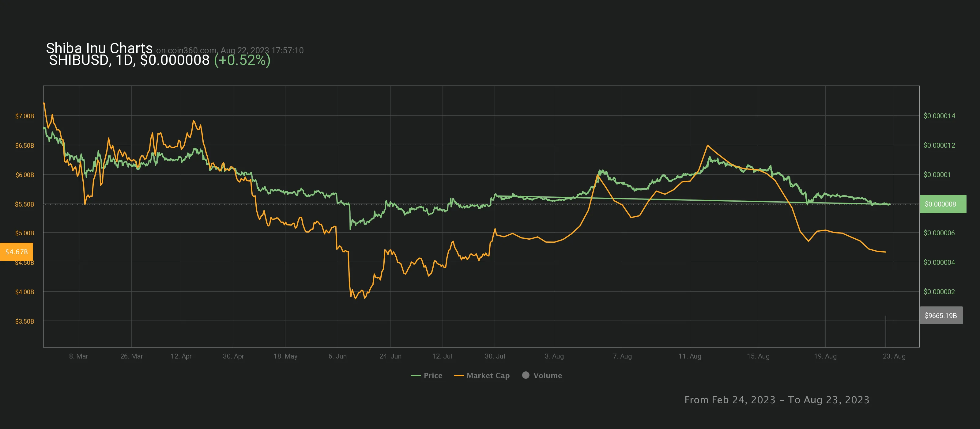Click the SHIBUSD, 1D subtitle text
This screenshot has height=429, width=980.
[91, 60]
